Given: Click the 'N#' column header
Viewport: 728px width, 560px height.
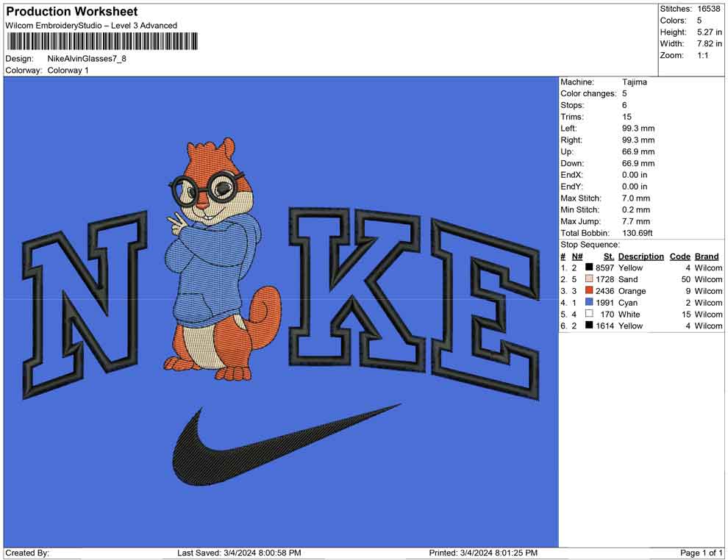Looking at the screenshot, I should 577,256.
